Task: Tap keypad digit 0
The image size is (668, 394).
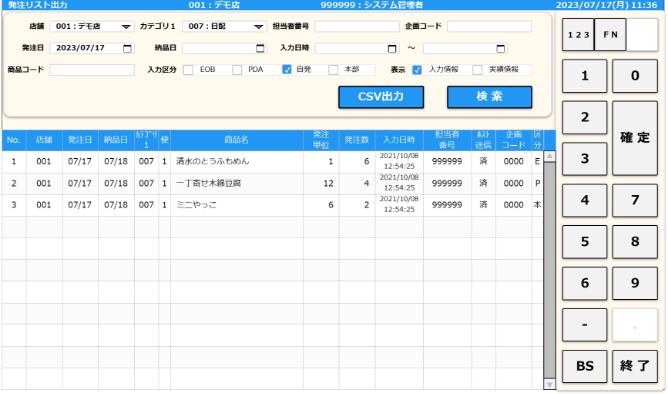Action: click(635, 76)
